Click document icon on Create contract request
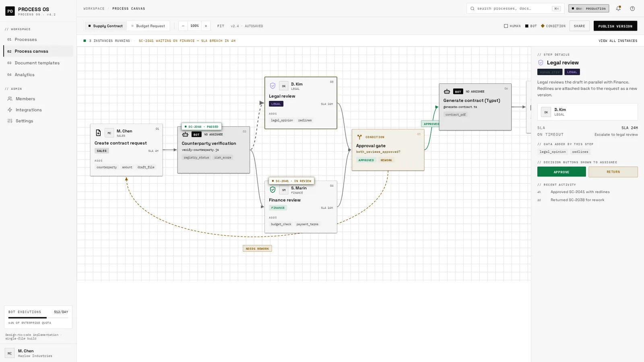This screenshot has height=362, width=644. click(x=98, y=133)
